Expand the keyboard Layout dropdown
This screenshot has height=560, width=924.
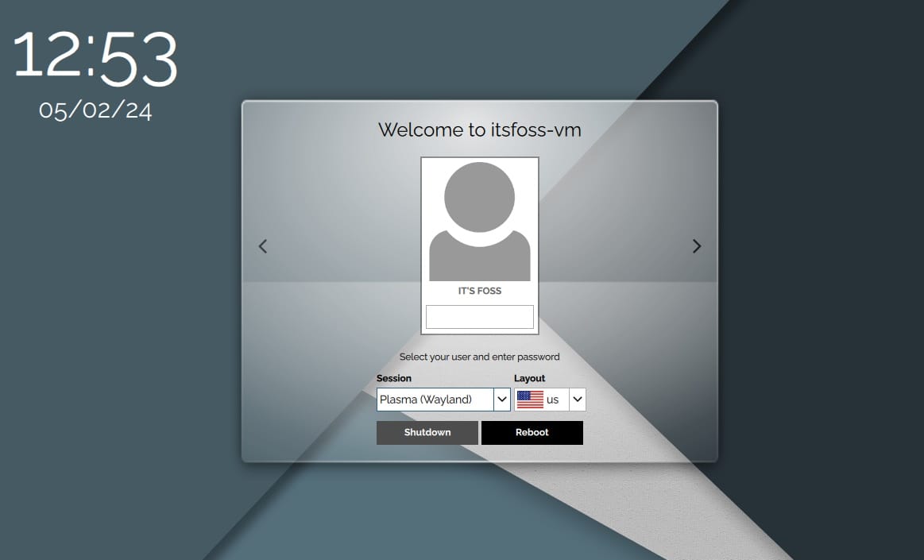pyautogui.click(x=577, y=399)
